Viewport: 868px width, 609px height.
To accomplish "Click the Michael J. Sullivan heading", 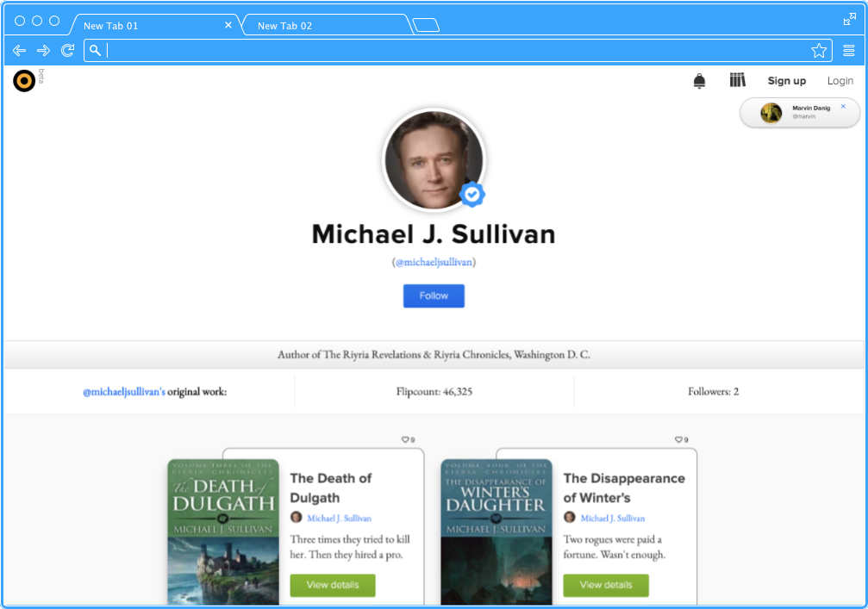I will [x=434, y=234].
